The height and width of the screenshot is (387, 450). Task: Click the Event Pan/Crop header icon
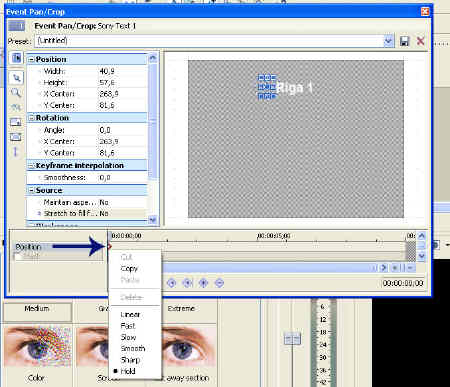[x=16, y=26]
